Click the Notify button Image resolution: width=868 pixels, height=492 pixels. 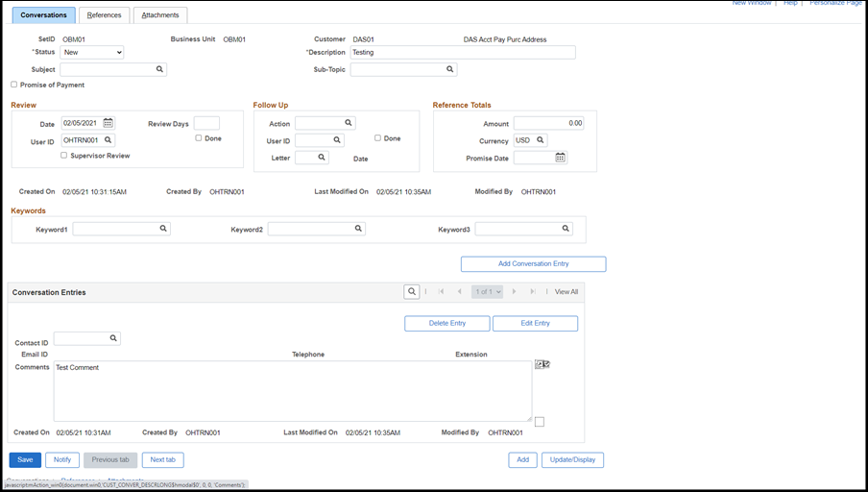(62, 460)
